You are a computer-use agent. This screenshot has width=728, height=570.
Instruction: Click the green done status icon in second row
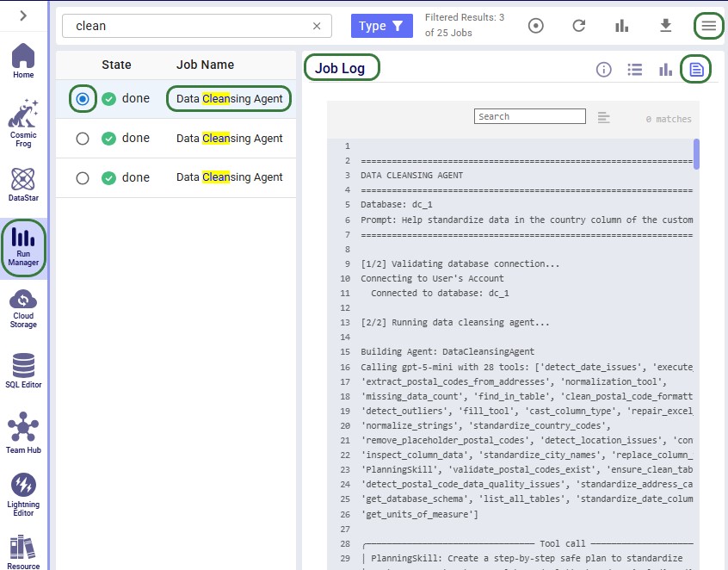pyautogui.click(x=108, y=139)
